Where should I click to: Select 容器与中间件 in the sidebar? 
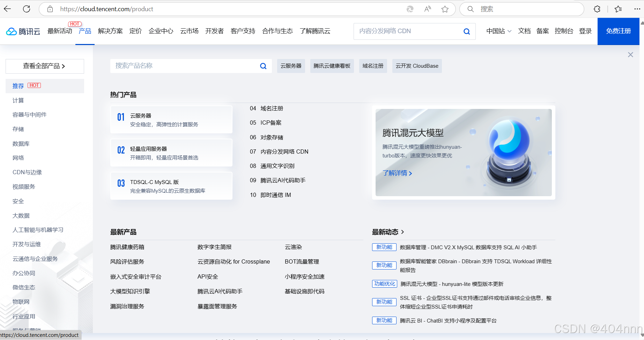29,115
